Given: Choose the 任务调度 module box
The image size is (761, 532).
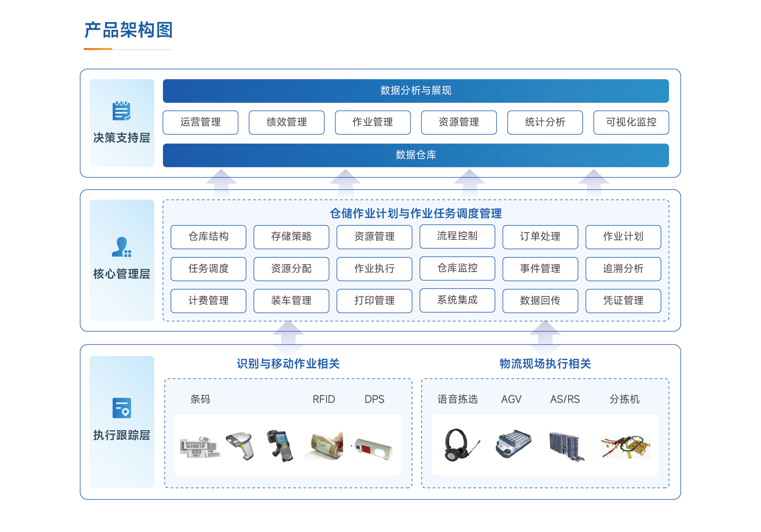Looking at the screenshot, I should point(208,269).
